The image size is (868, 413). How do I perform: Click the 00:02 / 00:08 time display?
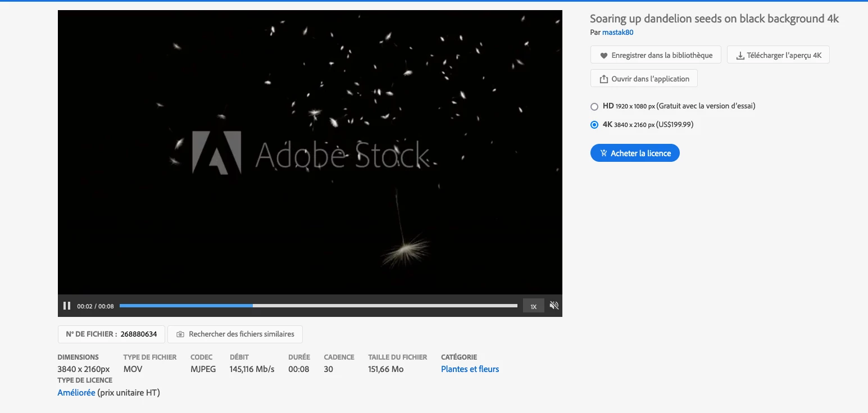tap(96, 306)
